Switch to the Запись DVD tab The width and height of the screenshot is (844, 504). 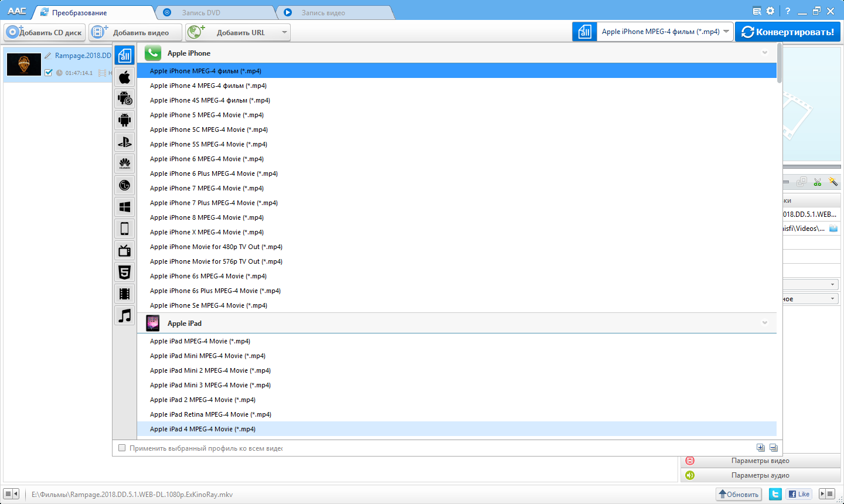pos(215,12)
